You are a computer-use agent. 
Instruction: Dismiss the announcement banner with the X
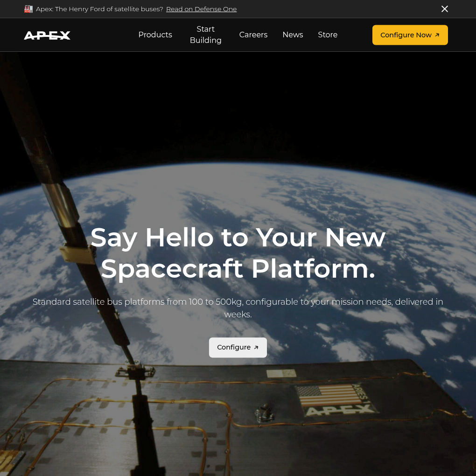444,9
